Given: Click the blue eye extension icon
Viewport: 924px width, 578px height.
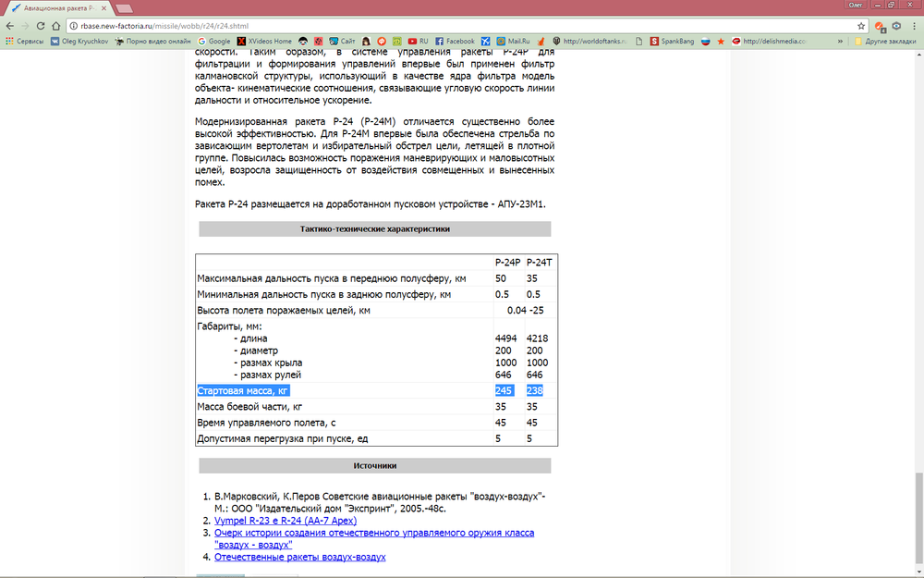Looking at the screenshot, I should point(896,26).
